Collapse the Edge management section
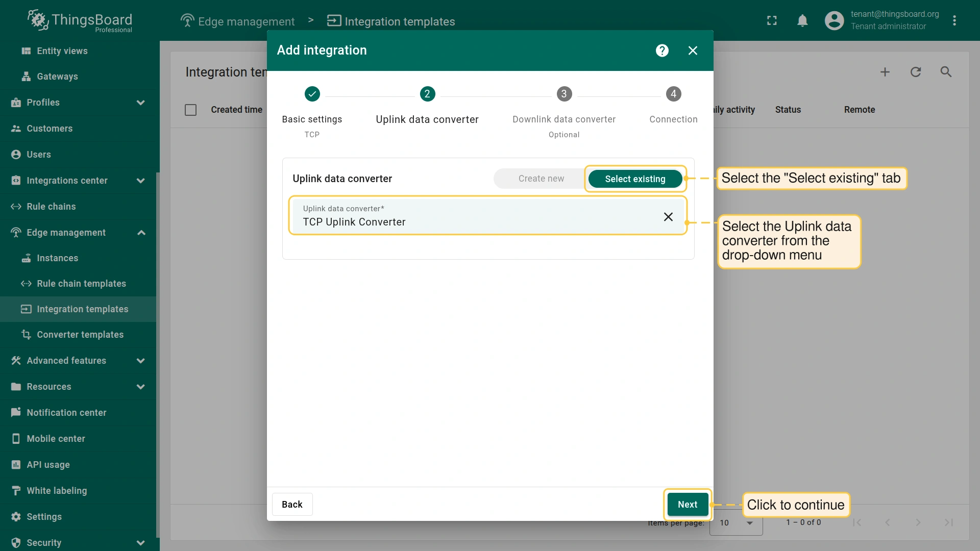This screenshot has width=980, height=551. tap(141, 233)
